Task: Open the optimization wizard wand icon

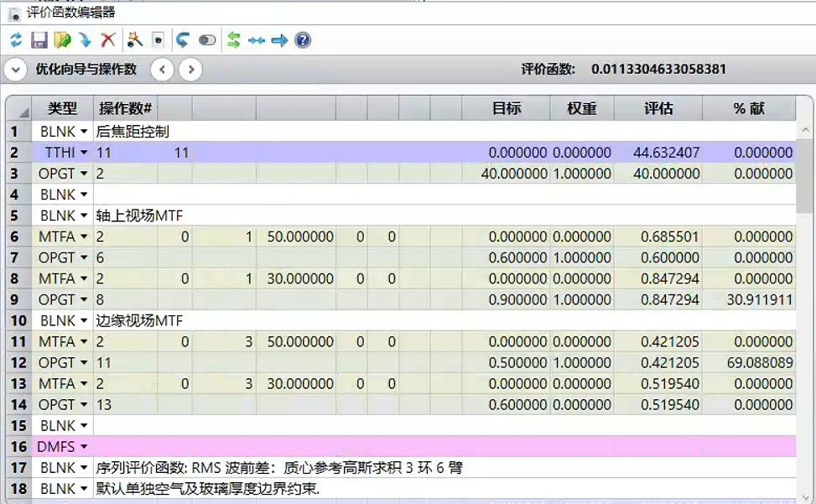Action: (135, 40)
